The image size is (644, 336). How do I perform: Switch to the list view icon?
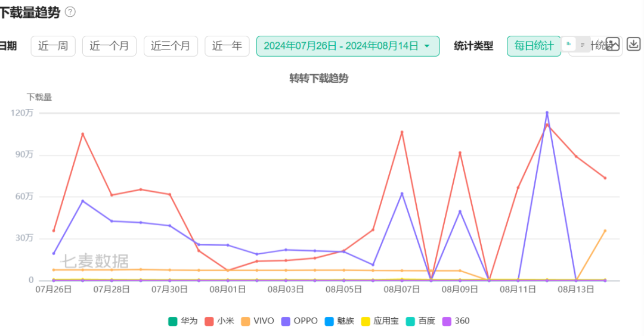pyautogui.click(x=583, y=45)
